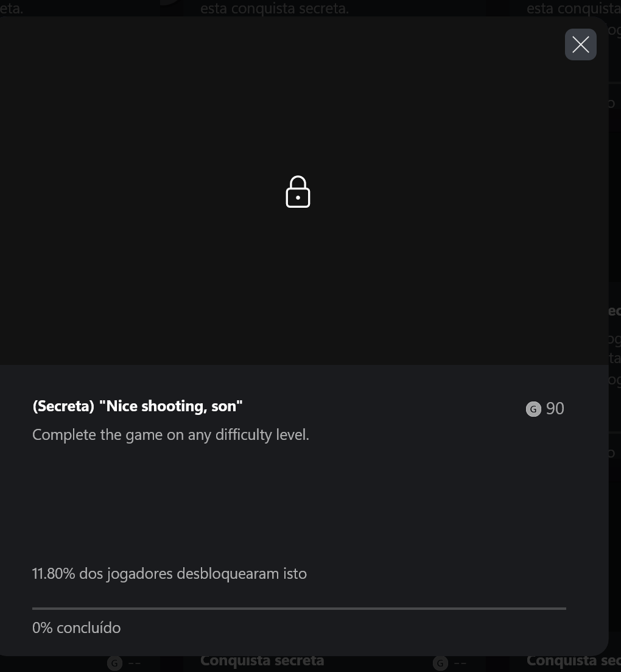Screen dimensions: 621x672
Task: Click the background text "esta conquista secreta." above dialog
Action: point(275,8)
